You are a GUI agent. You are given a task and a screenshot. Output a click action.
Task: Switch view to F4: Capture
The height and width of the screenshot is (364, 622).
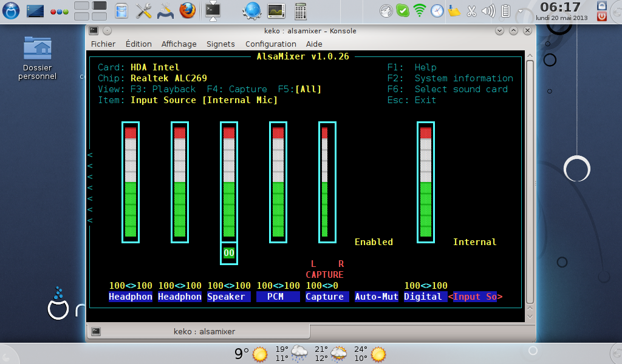237,89
